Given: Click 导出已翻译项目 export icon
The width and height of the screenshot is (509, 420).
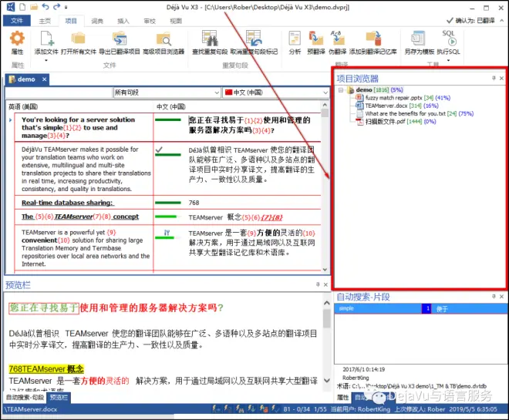Looking at the screenshot, I should click(120, 39).
